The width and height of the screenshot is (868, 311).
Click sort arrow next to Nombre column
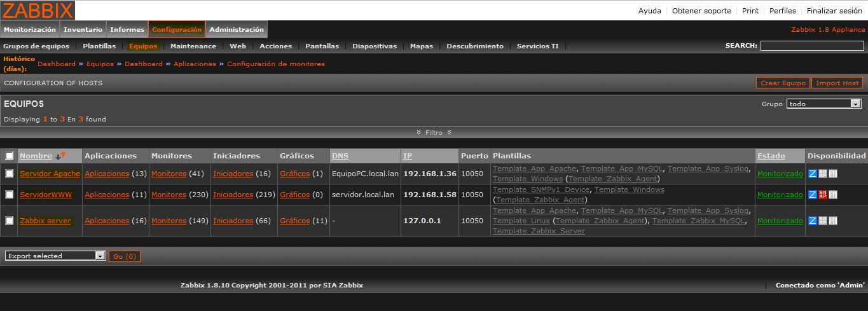coord(60,156)
